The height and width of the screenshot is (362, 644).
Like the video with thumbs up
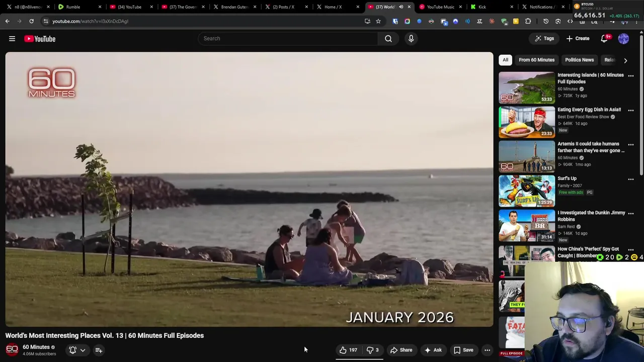(x=348, y=350)
